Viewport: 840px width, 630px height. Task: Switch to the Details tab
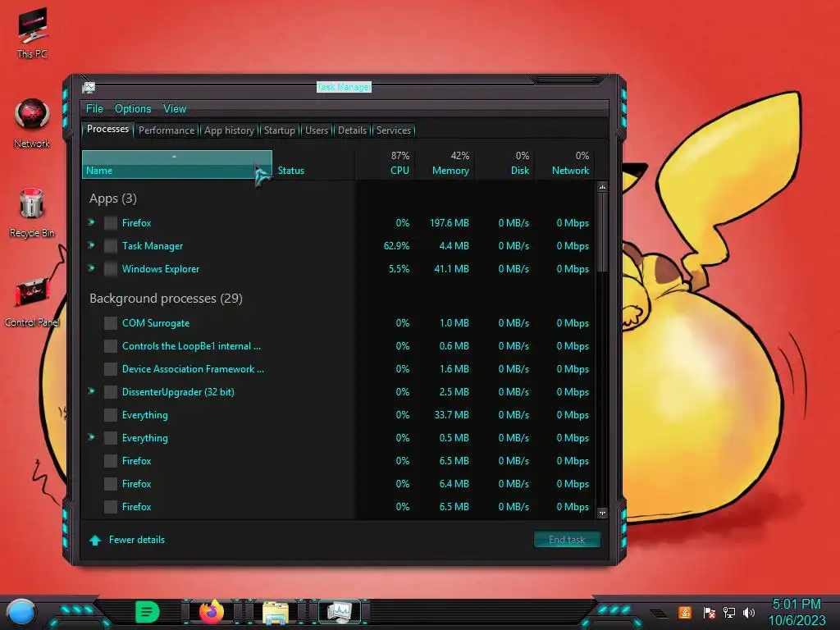pos(352,130)
